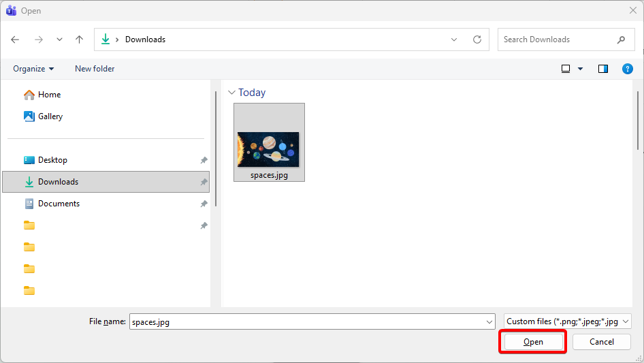The height and width of the screenshot is (363, 644).
Task: Collapse the Today group
Action: [x=231, y=93]
